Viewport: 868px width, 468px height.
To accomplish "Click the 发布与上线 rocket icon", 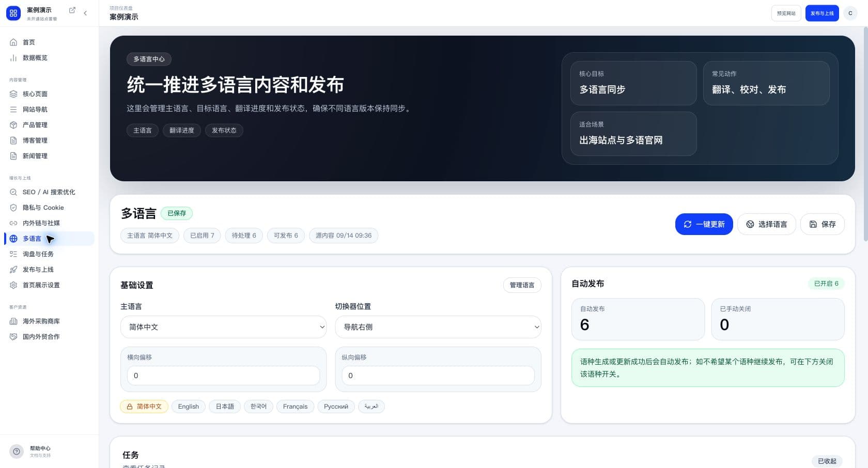I will (x=13, y=270).
